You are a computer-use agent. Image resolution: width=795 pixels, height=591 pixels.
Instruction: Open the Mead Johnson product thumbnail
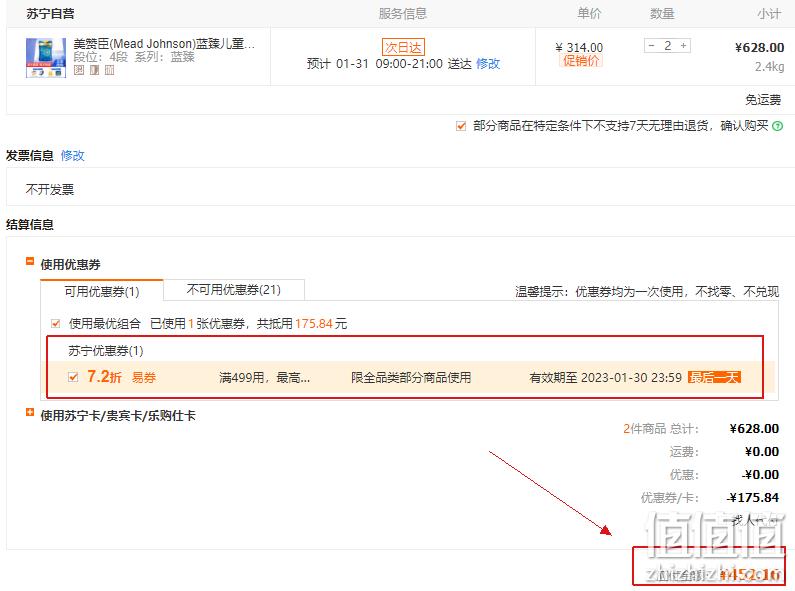click(x=46, y=58)
